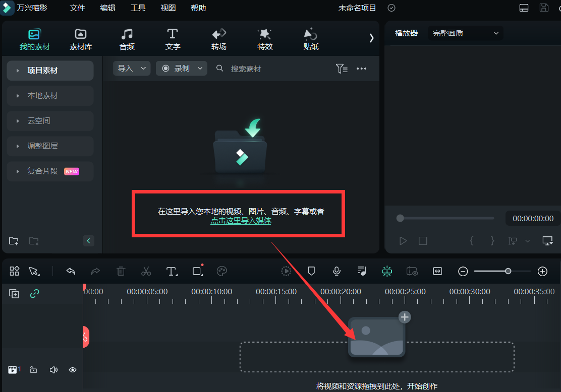Open the 导入 import dropdown

click(131, 68)
